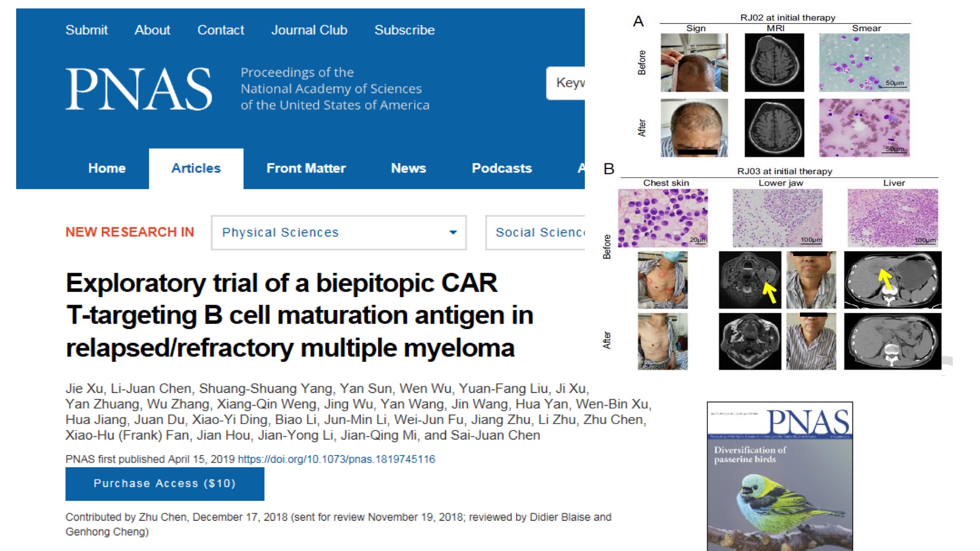Screen dimensions: 980x551
Task: Click the article title heading
Action: click(x=300, y=315)
